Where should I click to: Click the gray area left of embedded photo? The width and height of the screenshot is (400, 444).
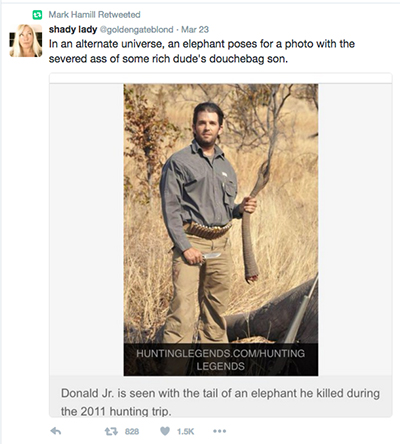[87, 230]
